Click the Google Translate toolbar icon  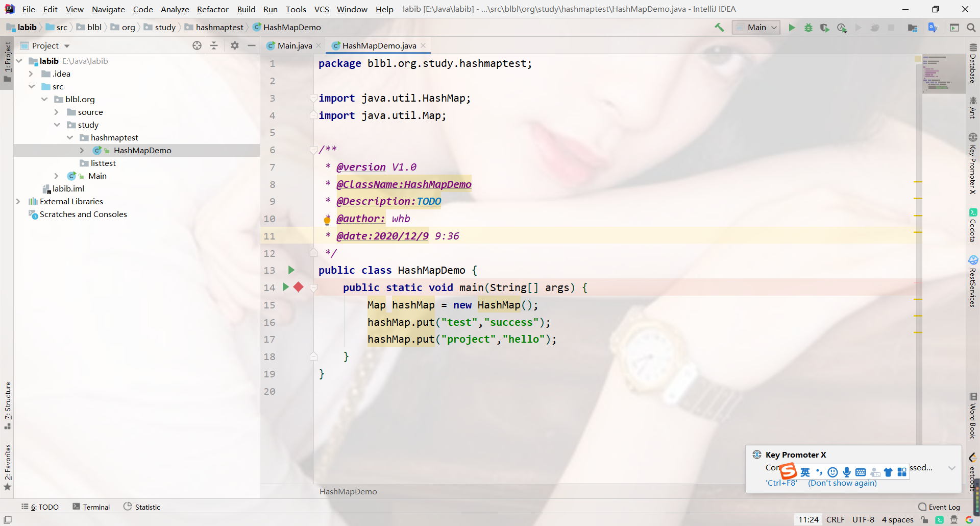pyautogui.click(x=933, y=28)
